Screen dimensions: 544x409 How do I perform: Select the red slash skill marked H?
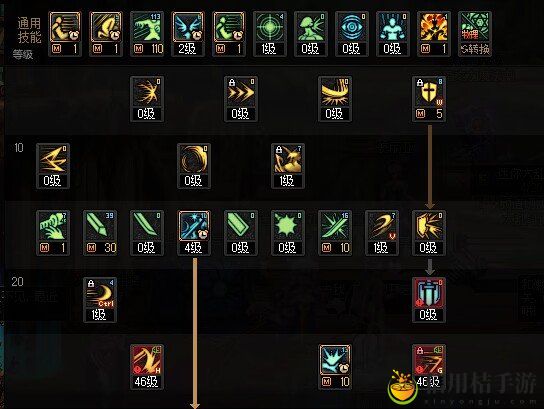(147, 360)
